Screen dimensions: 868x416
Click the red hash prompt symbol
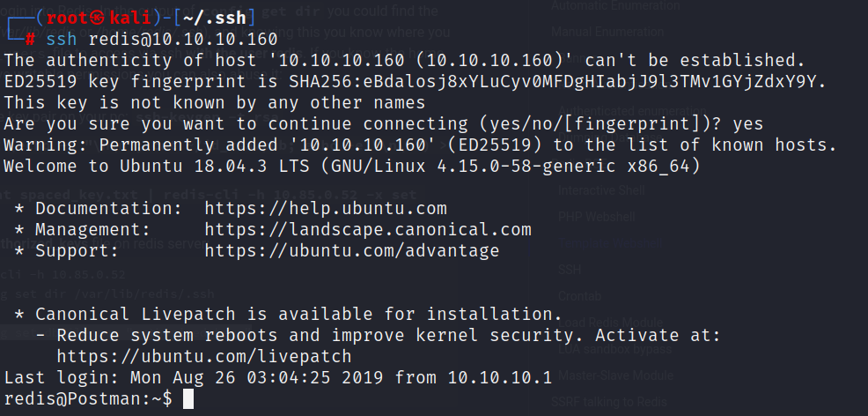(x=31, y=40)
